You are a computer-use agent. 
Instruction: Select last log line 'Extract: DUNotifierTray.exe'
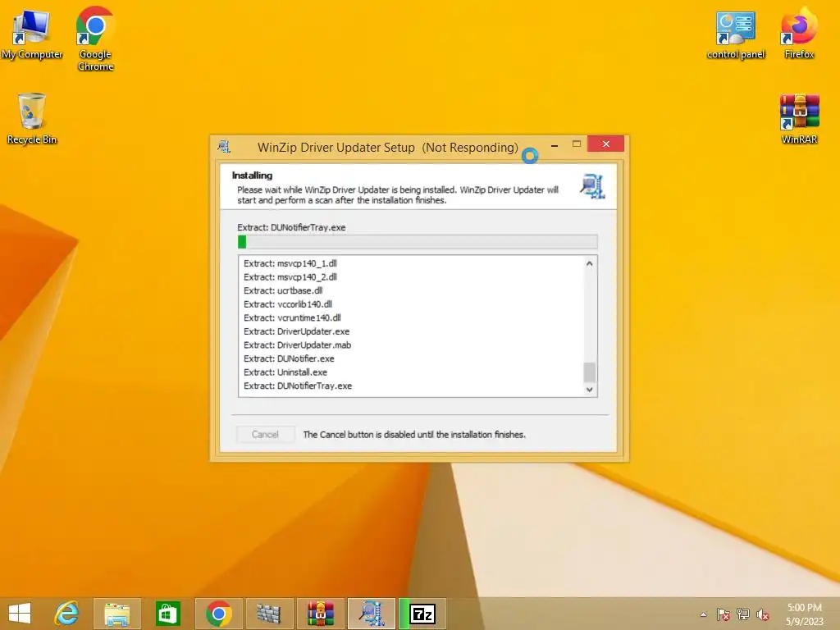[x=298, y=386]
